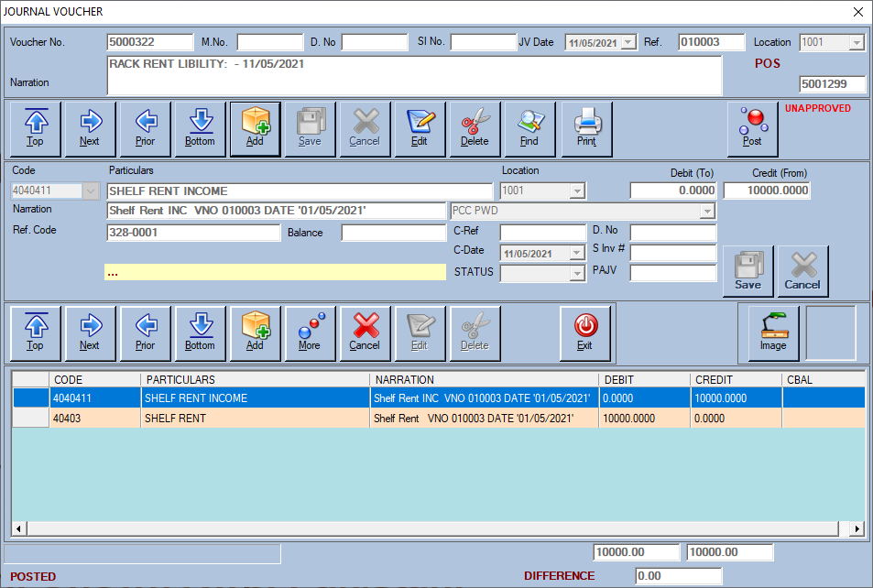
Task: Click the grid's left scroll arrow
Action: tap(19, 528)
